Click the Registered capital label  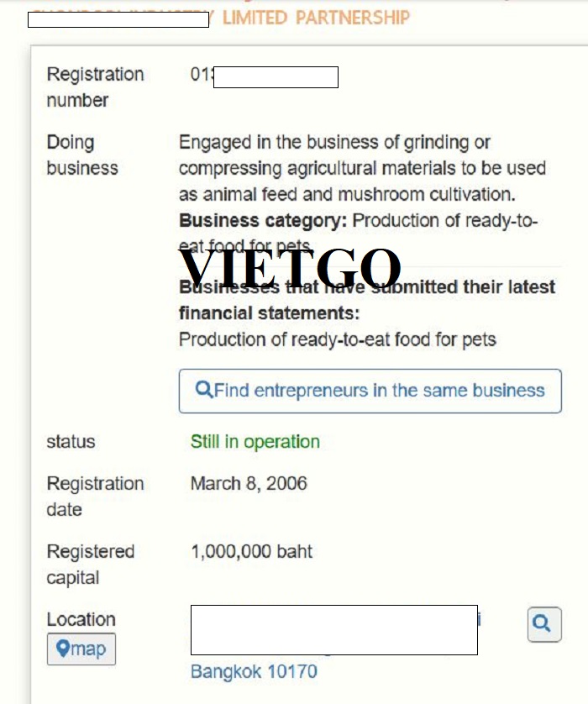90,565
